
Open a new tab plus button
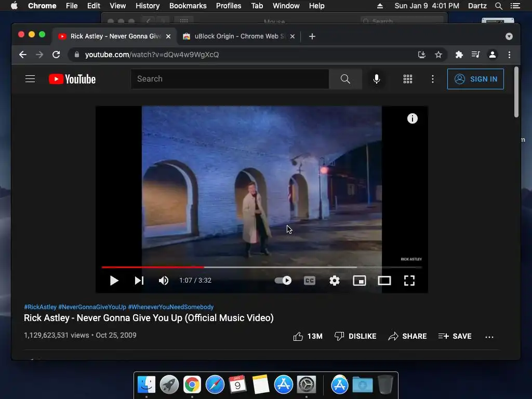coord(312,36)
